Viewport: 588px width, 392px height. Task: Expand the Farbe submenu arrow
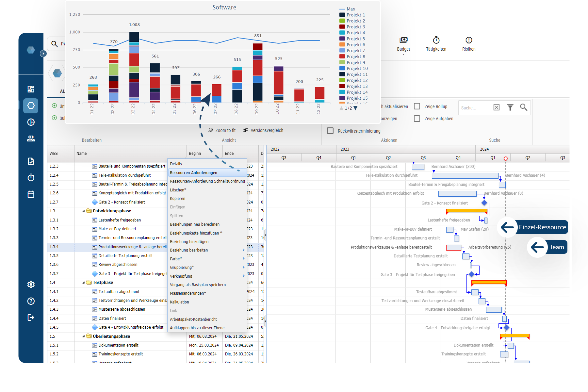coord(243,259)
